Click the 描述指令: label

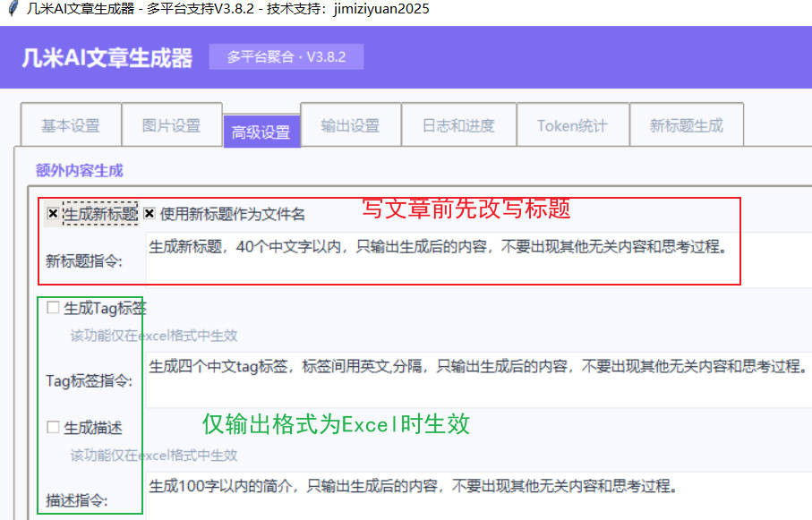tap(77, 499)
